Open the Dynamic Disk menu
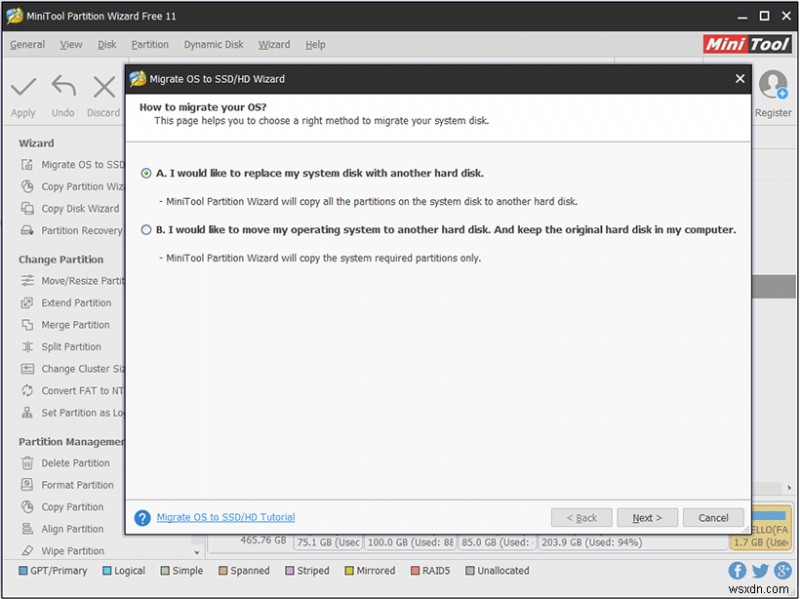The height and width of the screenshot is (599, 800). click(213, 44)
